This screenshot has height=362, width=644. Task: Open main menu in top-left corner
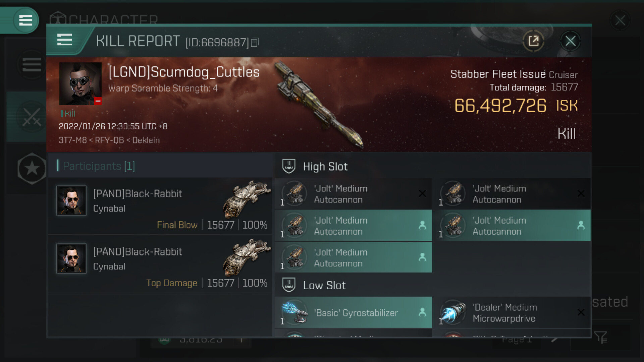coord(26,20)
